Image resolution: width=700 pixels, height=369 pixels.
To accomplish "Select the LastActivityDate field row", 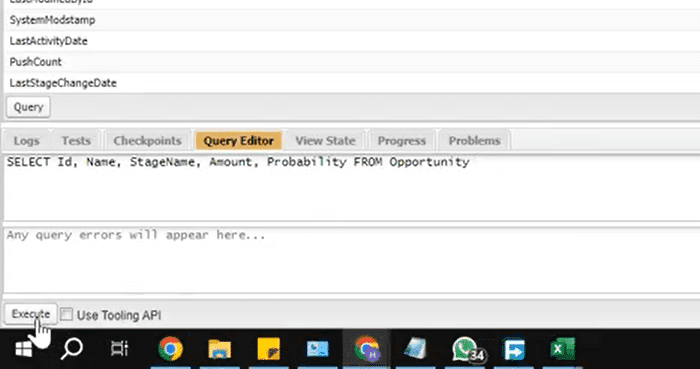I will [x=352, y=41].
